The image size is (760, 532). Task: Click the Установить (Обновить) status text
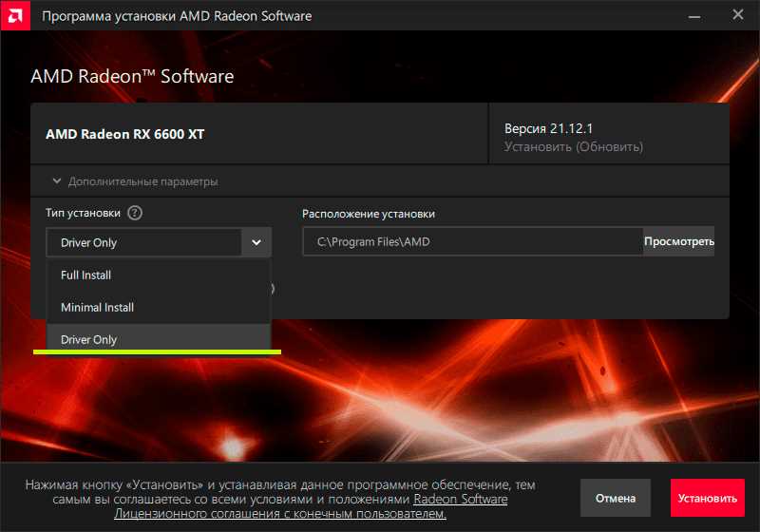point(574,146)
